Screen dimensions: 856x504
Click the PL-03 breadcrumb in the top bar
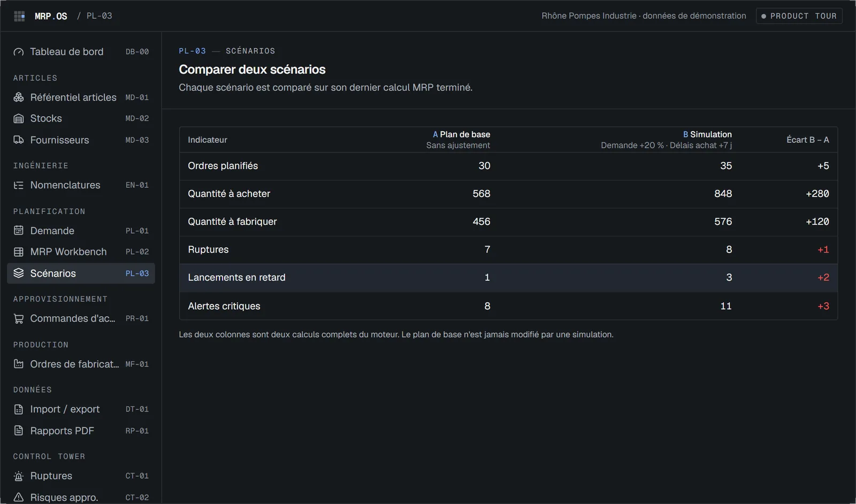point(100,16)
